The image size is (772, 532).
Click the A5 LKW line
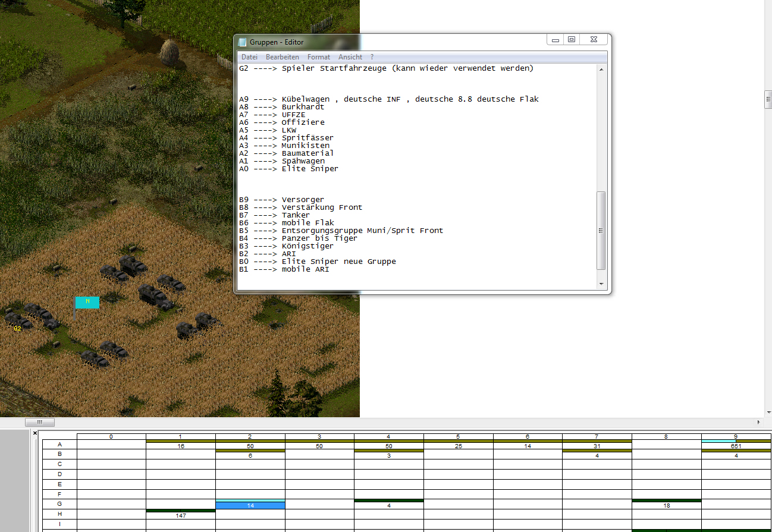pyautogui.click(x=268, y=130)
